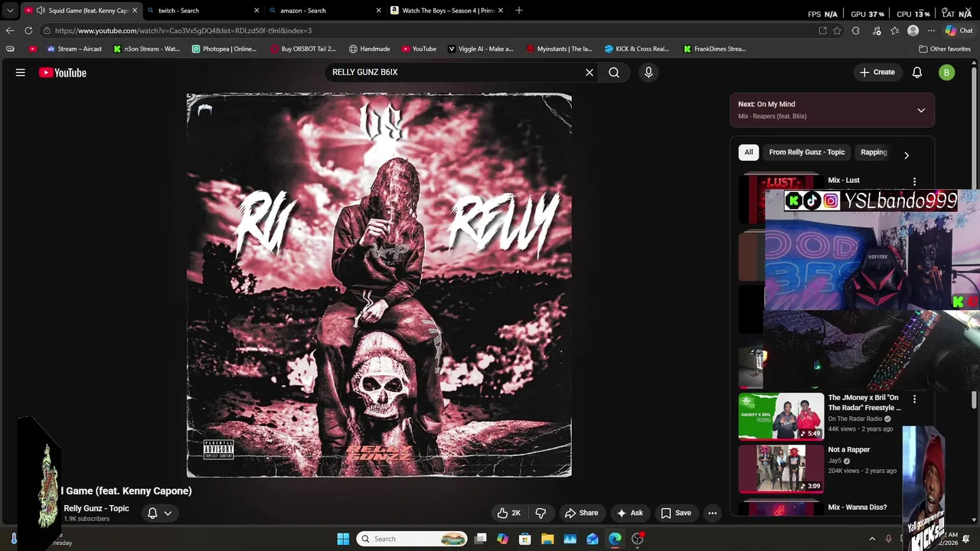
Task: Open the Viggle AI bookmark
Action: [481, 49]
